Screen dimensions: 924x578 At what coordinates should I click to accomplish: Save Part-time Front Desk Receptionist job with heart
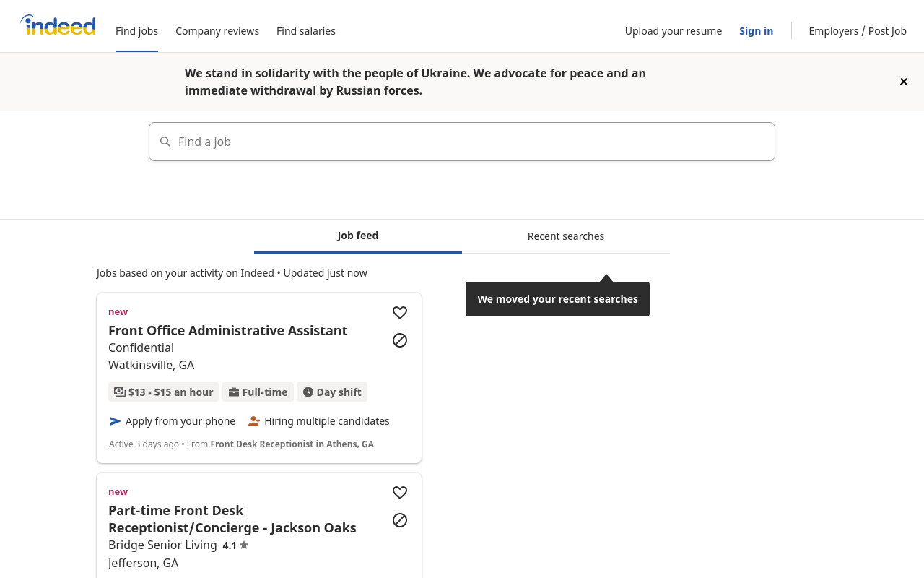pos(400,493)
